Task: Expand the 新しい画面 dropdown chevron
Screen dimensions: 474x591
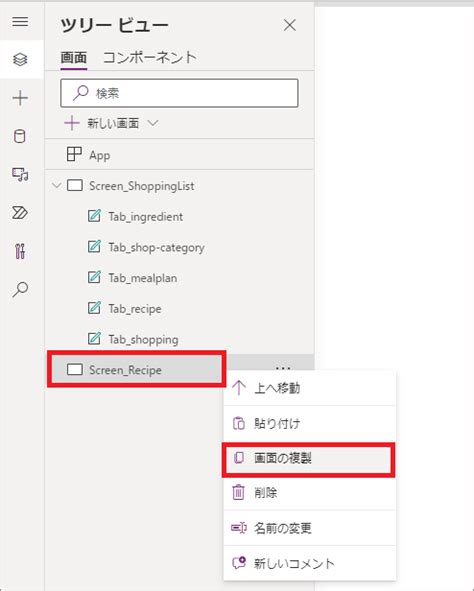Action: point(153,123)
